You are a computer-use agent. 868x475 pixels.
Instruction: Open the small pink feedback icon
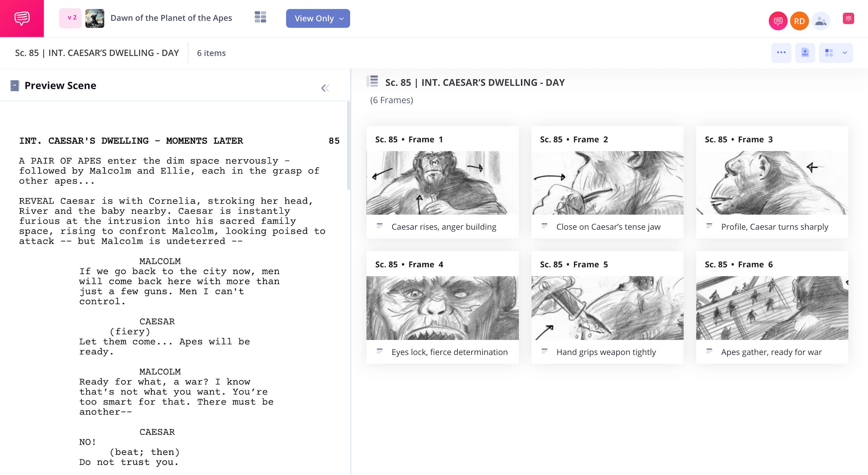click(848, 18)
